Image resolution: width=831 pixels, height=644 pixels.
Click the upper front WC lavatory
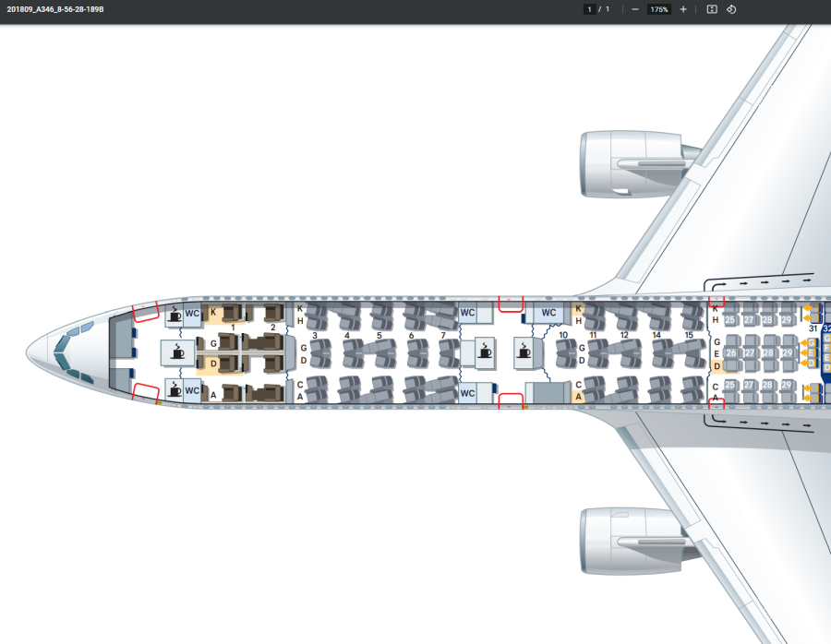192,314
